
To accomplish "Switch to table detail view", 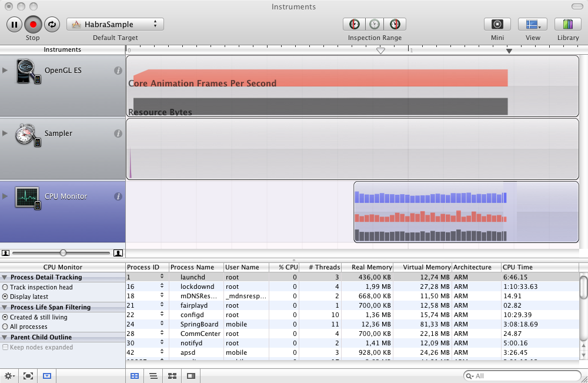I will (135, 376).
